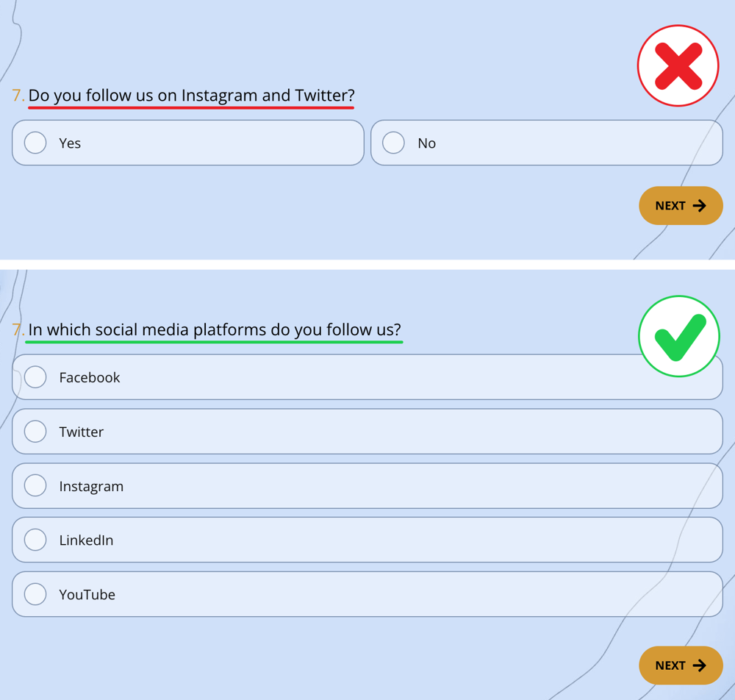The height and width of the screenshot is (700, 735).
Task: Choose the Facebook radio option
Action: point(35,377)
